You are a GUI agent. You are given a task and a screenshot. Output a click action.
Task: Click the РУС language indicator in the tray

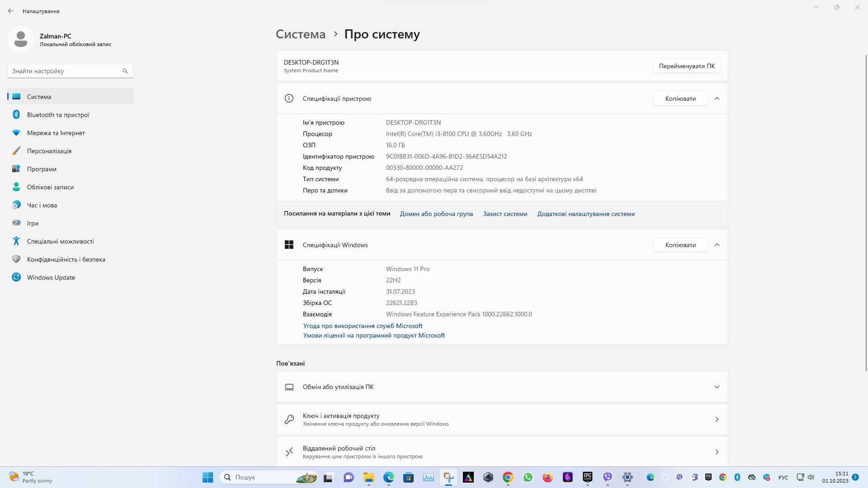pos(783,477)
